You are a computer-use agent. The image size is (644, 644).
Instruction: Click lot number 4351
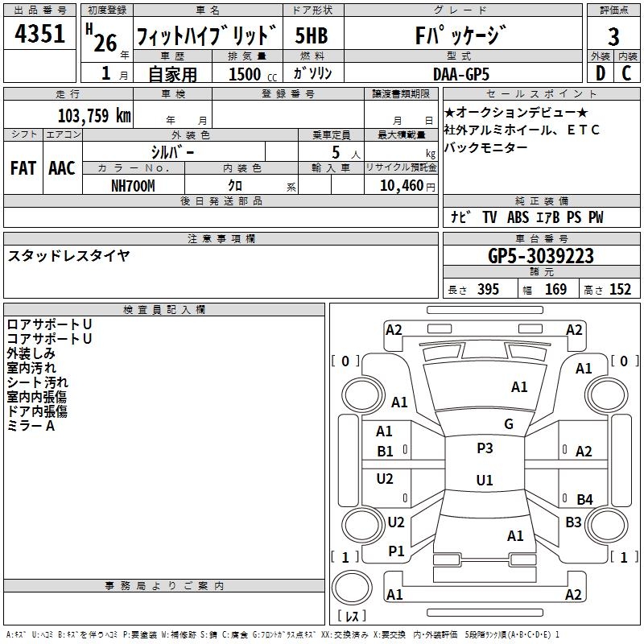tap(40, 35)
